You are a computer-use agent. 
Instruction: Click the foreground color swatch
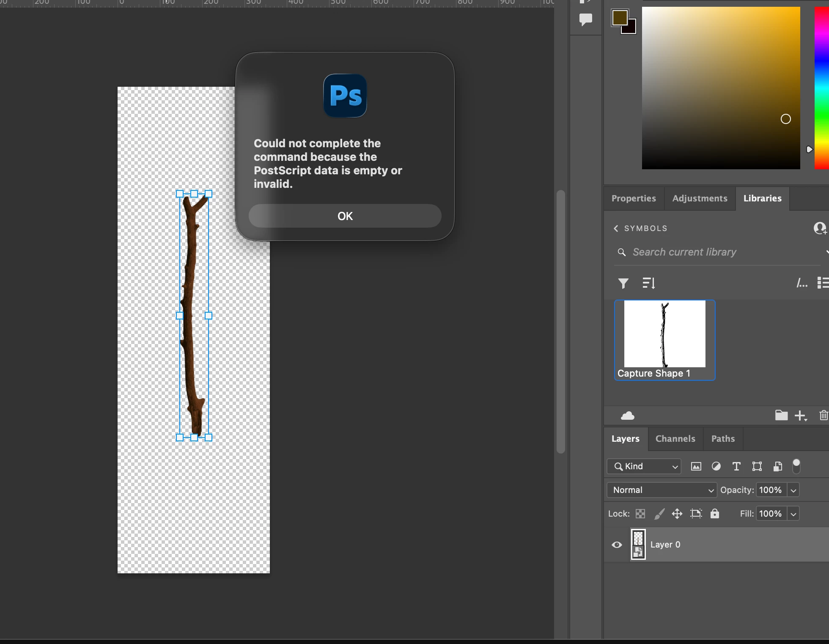[619, 18]
